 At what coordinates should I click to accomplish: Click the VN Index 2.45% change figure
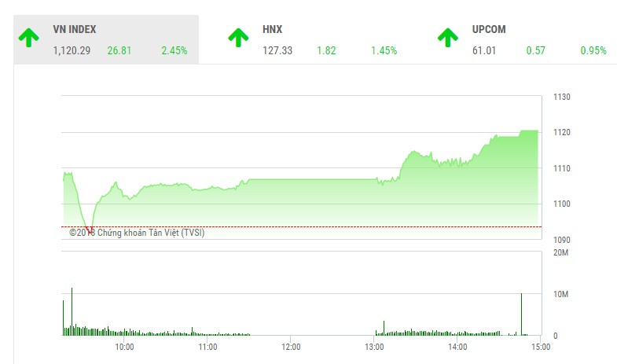(x=174, y=50)
